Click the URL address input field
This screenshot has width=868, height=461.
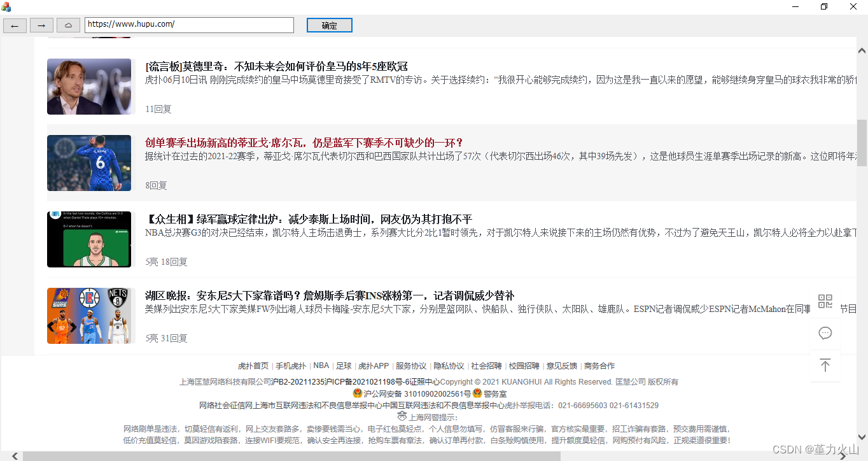190,25
